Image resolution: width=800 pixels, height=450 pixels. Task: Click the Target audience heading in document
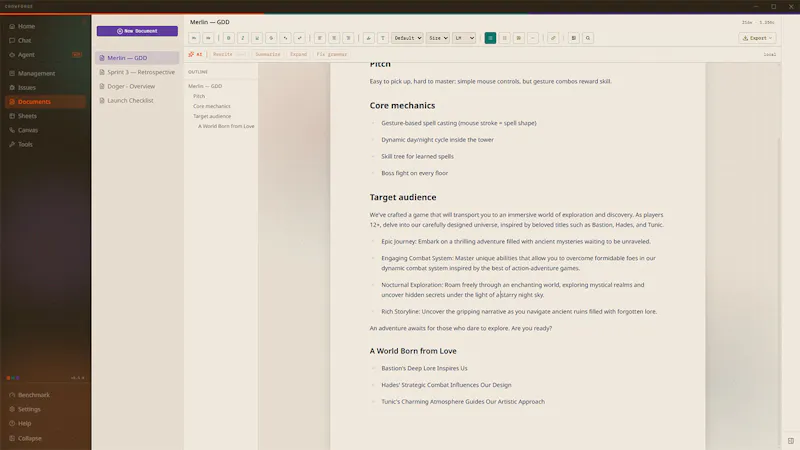[403, 197]
